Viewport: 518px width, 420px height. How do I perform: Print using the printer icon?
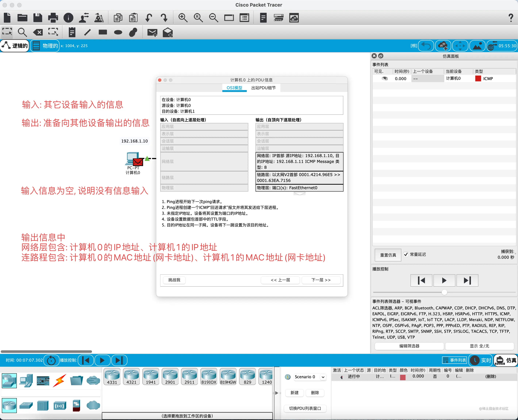coord(53,18)
